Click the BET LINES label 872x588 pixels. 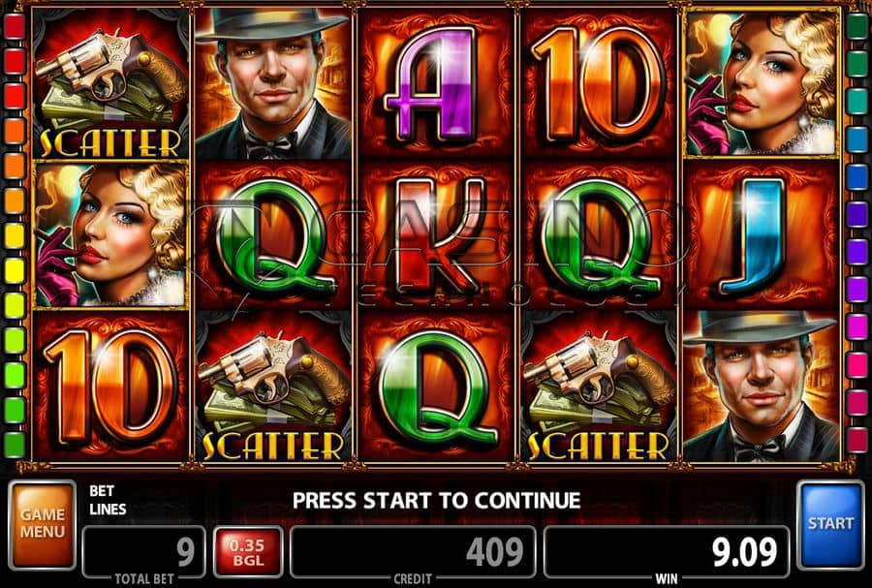108,500
